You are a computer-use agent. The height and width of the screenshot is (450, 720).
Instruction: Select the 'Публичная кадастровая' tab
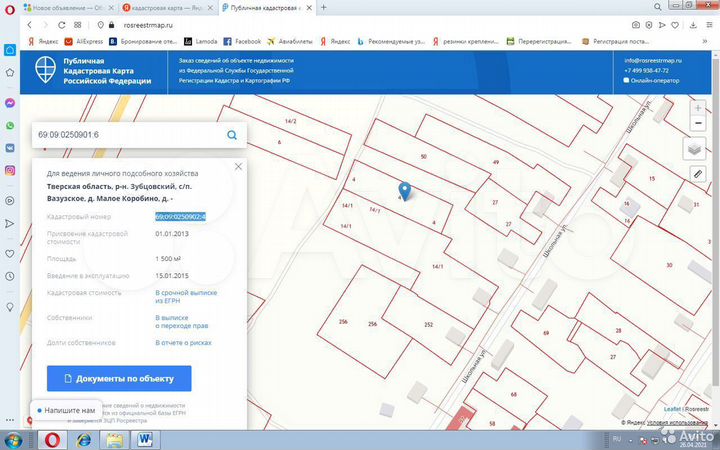pyautogui.click(x=268, y=8)
